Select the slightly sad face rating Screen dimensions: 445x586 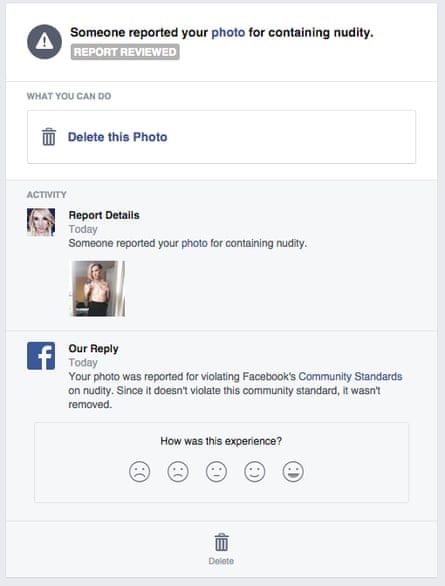[178, 472]
